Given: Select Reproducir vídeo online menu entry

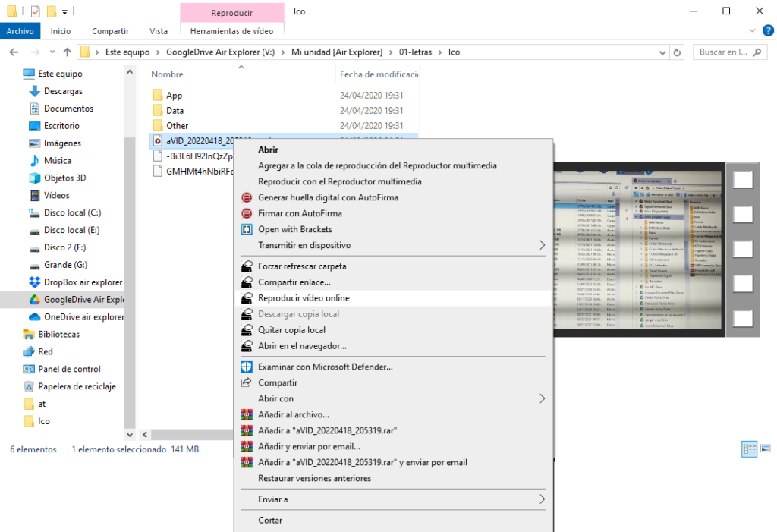Looking at the screenshot, I should [x=304, y=298].
